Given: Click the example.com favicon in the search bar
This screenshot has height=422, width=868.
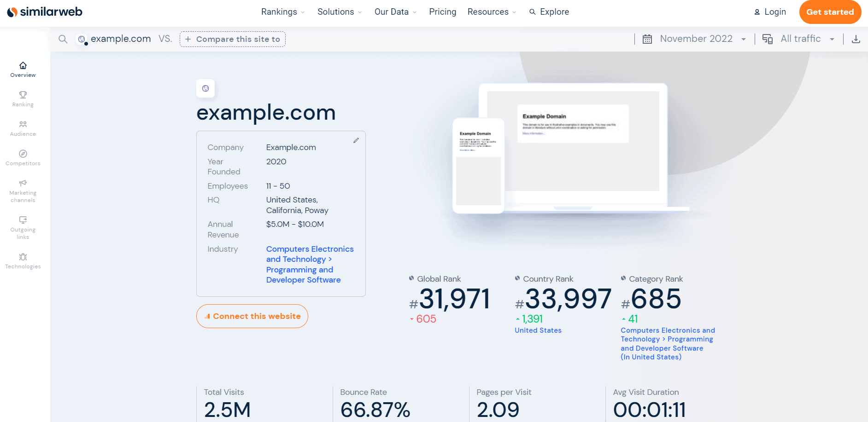Looking at the screenshot, I should tap(82, 40).
